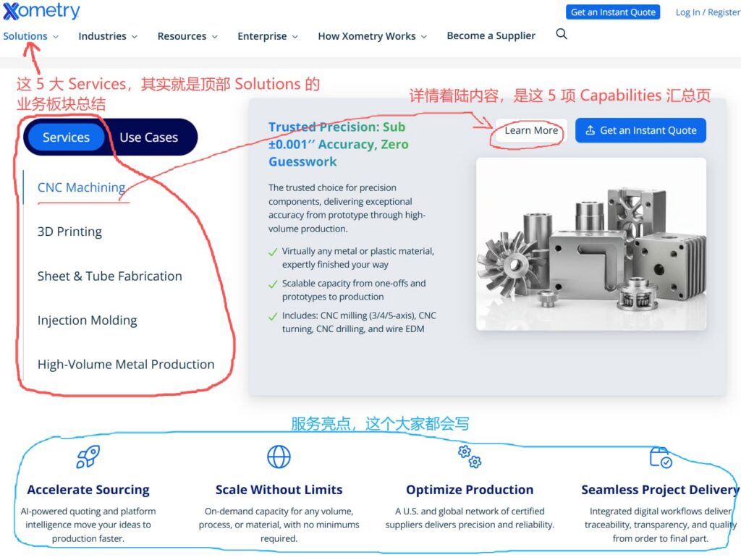
Task: Open the site search magnifier icon
Action: [x=561, y=34]
